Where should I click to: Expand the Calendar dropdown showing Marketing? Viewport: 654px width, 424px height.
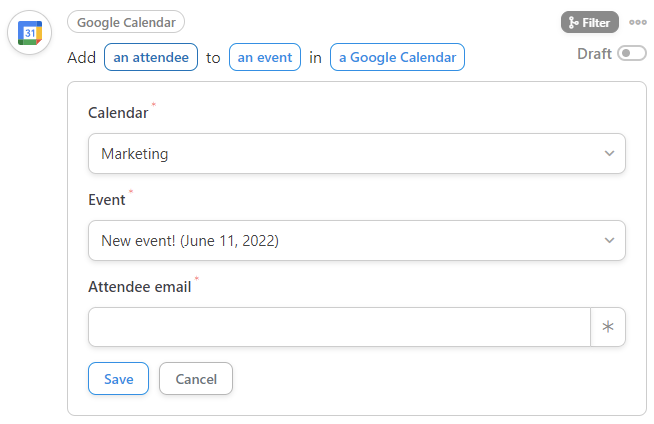(357, 153)
